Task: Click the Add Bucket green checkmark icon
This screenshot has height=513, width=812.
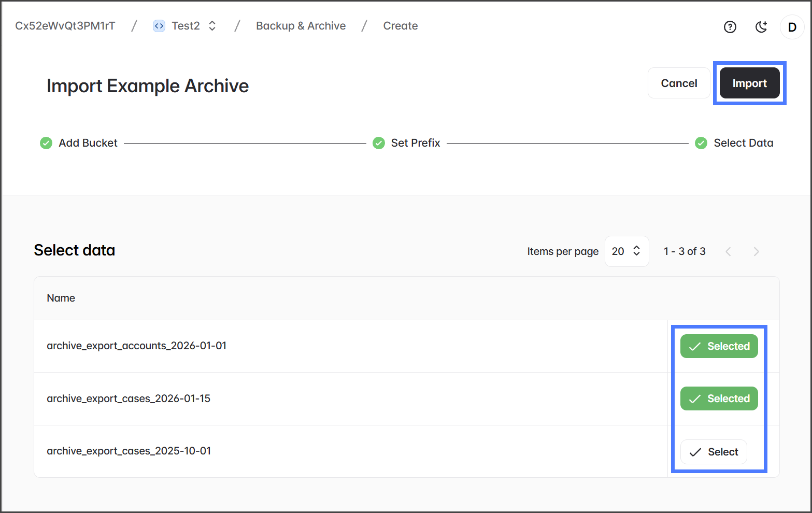Action: pos(46,143)
